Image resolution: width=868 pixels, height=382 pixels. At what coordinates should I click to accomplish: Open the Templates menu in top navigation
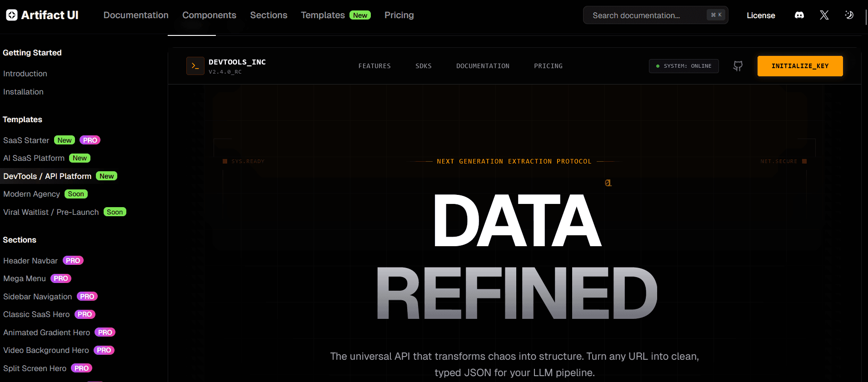[x=323, y=15]
